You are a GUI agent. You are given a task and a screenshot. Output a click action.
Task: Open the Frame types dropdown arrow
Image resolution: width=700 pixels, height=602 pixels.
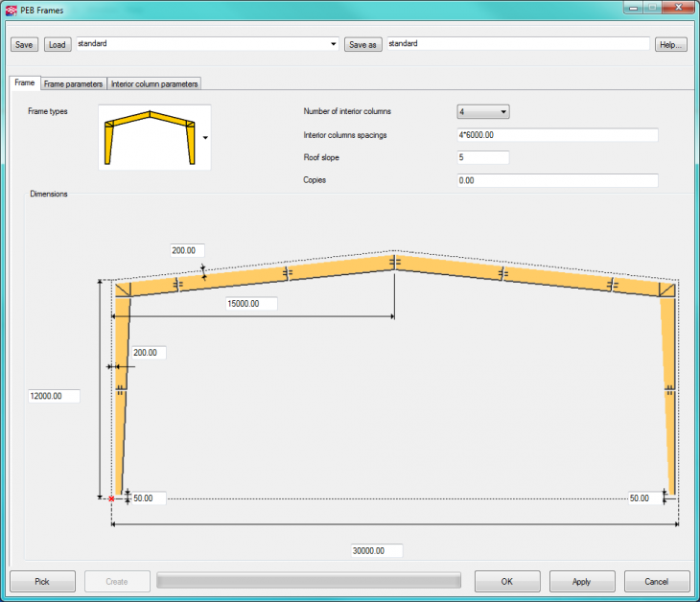pos(205,138)
